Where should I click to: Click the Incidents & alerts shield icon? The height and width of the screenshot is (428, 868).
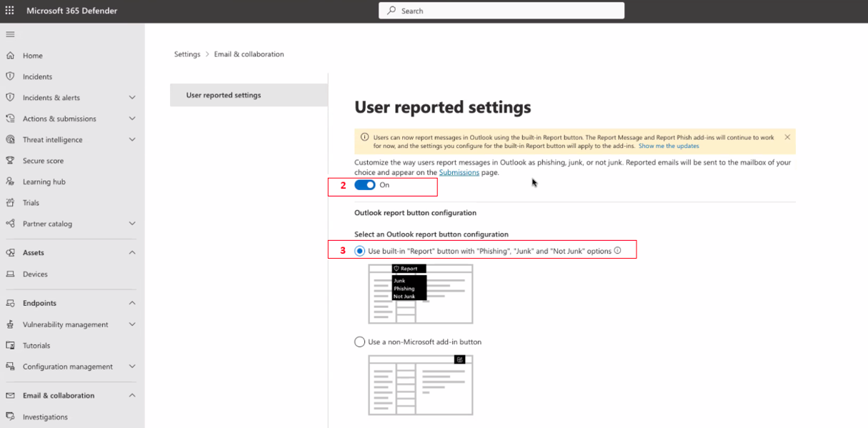pos(10,97)
